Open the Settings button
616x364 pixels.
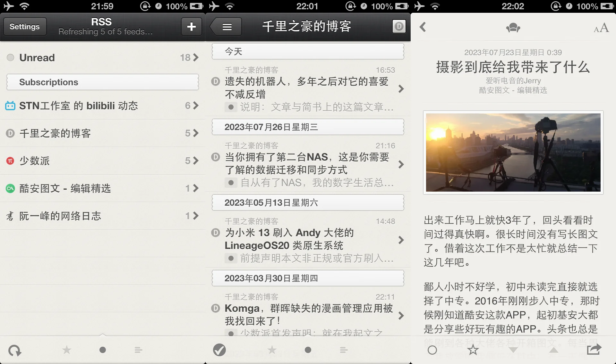coord(25,27)
